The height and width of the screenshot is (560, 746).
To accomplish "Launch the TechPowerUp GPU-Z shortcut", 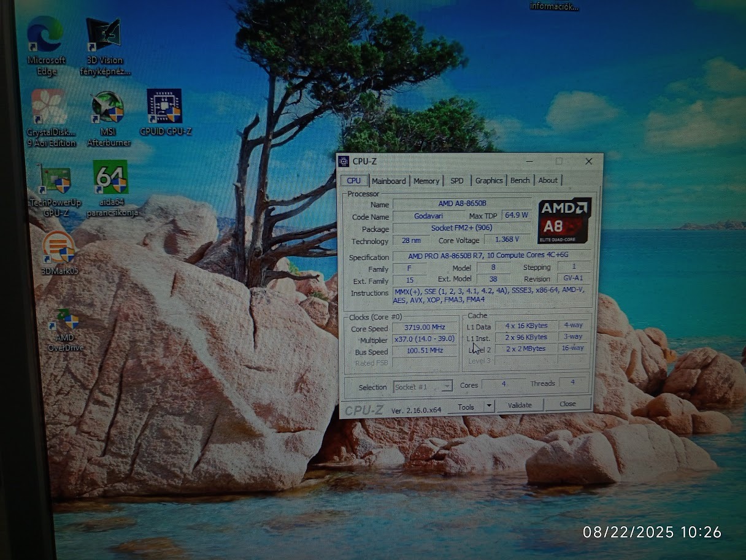I will click(55, 190).
